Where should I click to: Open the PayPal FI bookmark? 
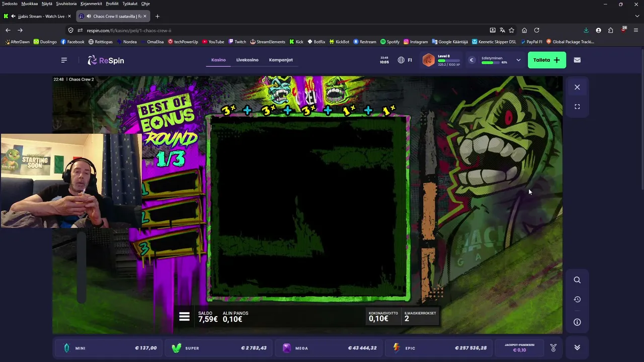point(531,42)
